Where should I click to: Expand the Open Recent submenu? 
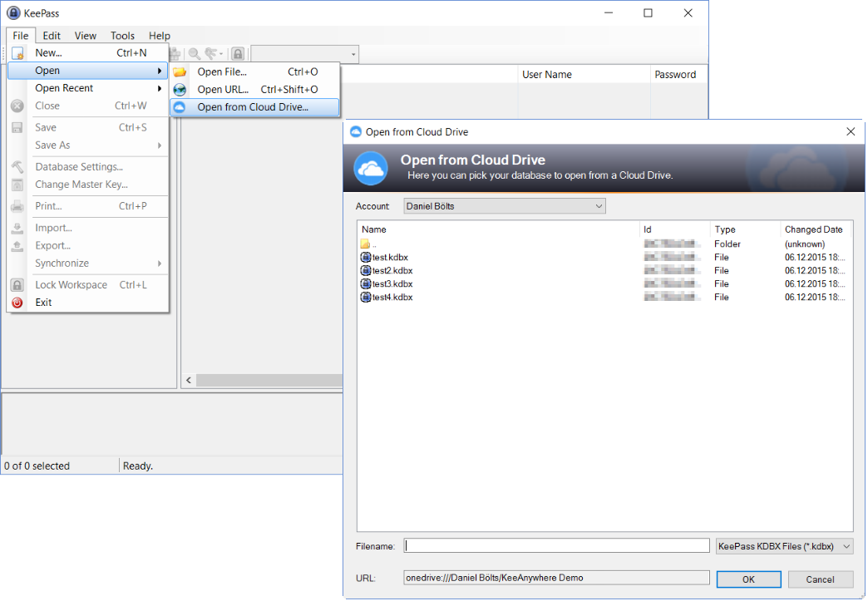(x=89, y=89)
